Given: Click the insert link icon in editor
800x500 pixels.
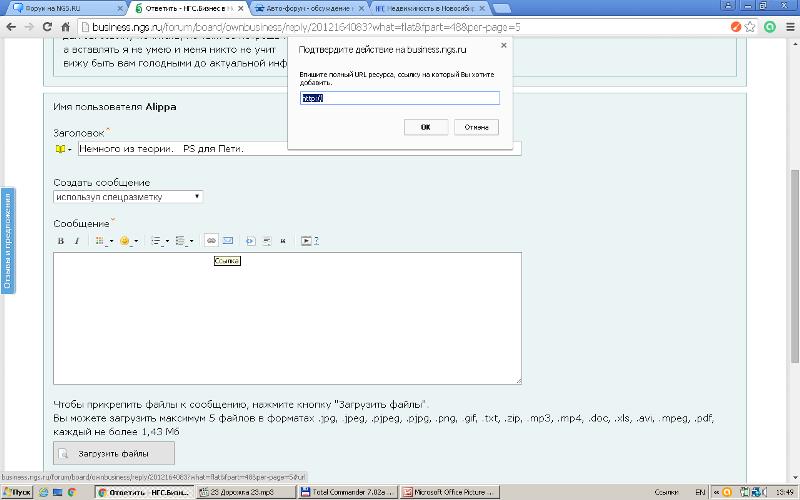Looking at the screenshot, I should click(211, 241).
